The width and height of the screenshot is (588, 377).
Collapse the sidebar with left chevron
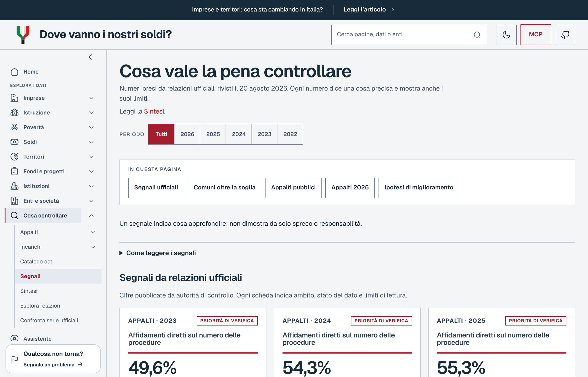[x=90, y=57]
